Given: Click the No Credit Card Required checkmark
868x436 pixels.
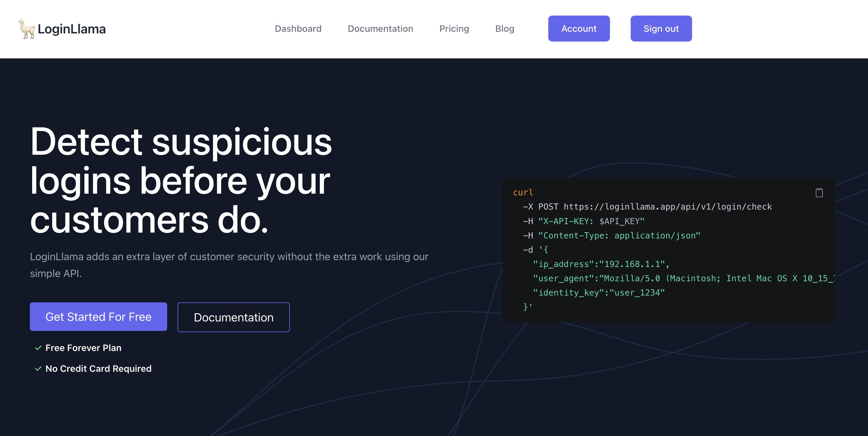Looking at the screenshot, I should [x=38, y=369].
